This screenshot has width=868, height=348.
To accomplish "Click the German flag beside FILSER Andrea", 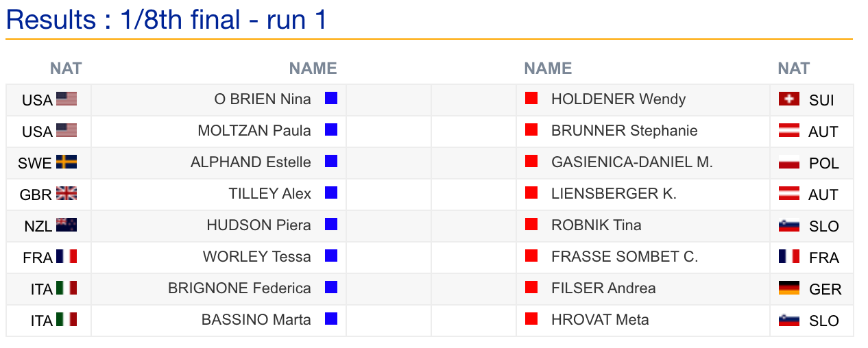I will 789,288.
